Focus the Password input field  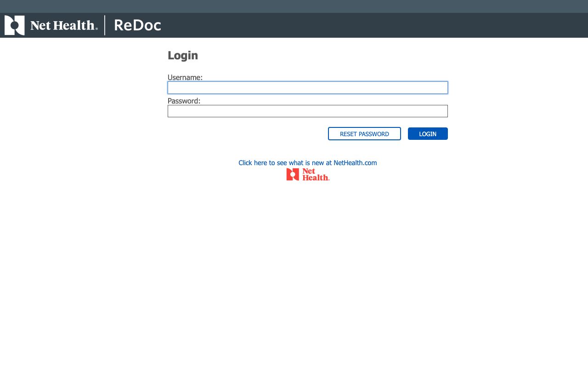(x=308, y=111)
